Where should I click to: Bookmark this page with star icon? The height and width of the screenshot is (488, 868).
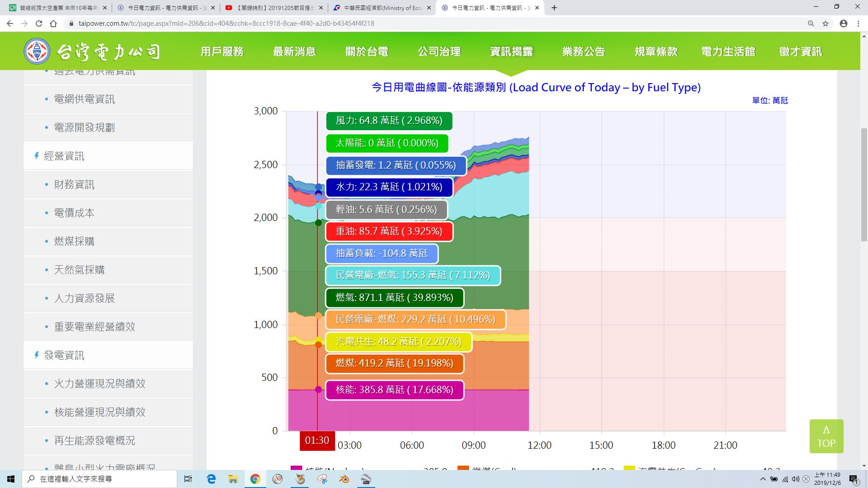coord(826,23)
